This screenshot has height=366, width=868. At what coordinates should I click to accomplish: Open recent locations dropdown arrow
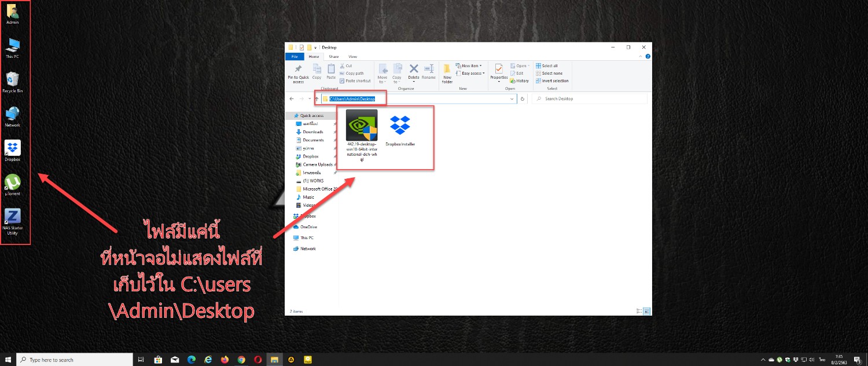tap(309, 99)
